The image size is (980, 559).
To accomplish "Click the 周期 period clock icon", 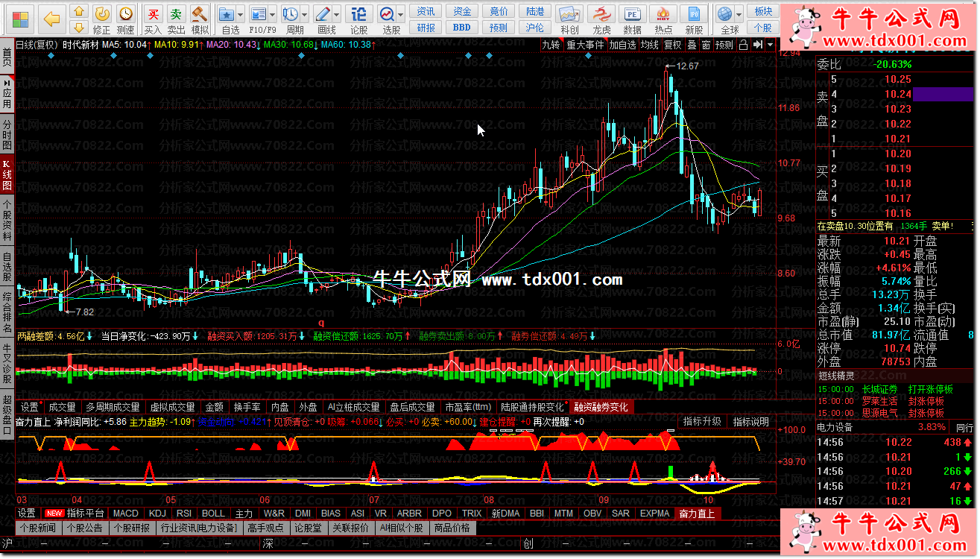I will [292, 19].
